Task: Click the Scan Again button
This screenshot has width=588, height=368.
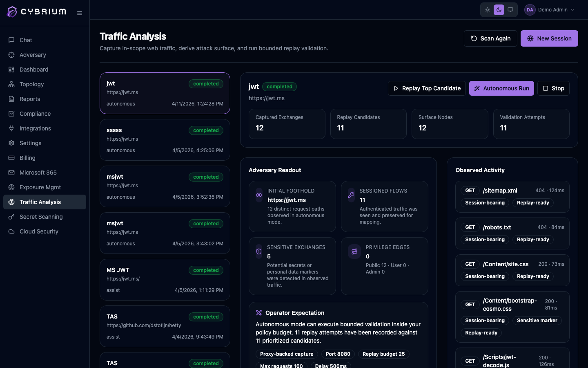Action: 490,38
